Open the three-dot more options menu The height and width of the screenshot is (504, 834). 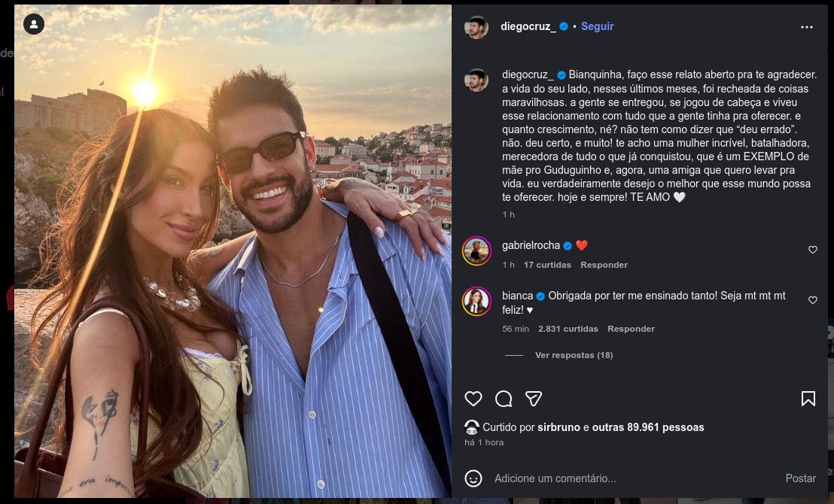[807, 27]
